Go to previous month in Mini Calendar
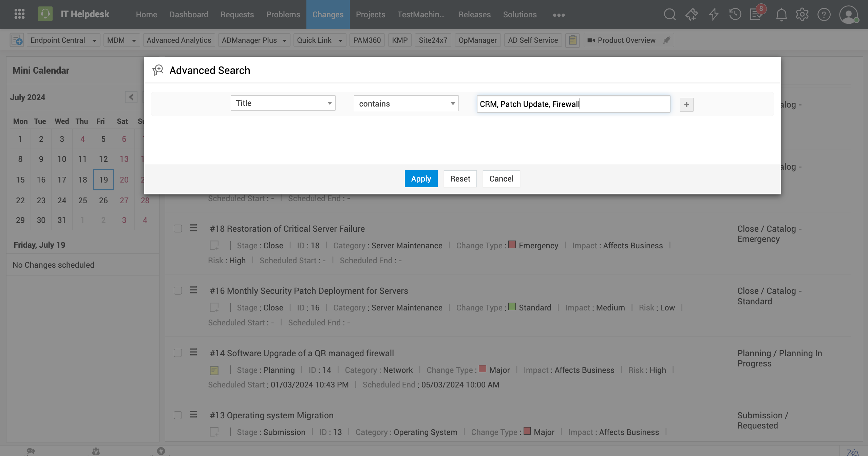Screen dimensions: 868x456 (131, 97)
